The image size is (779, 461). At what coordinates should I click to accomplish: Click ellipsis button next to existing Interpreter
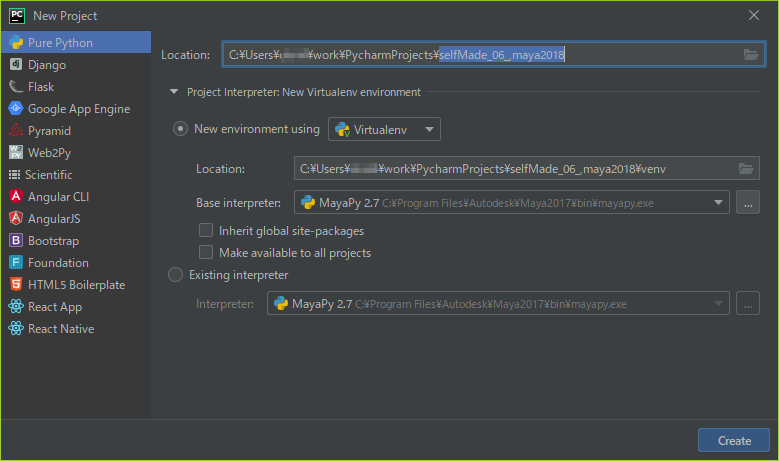(x=748, y=303)
